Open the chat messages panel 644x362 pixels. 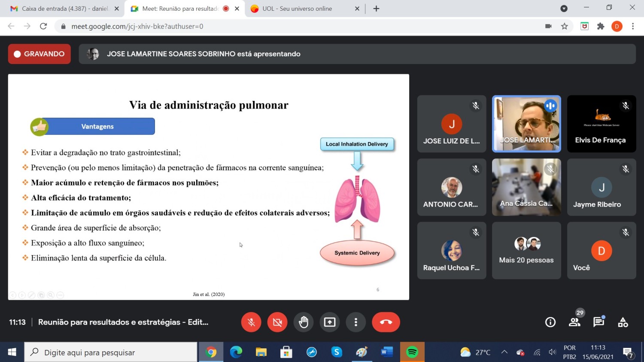[598, 322]
